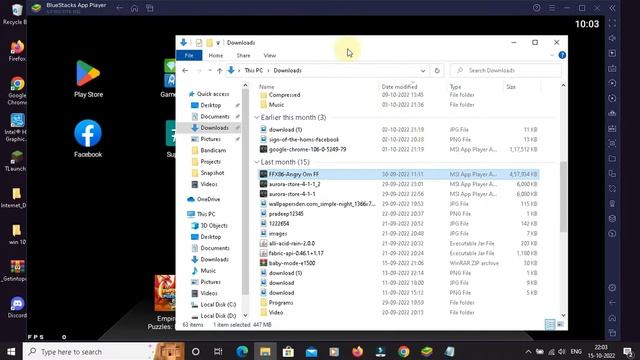
Task: Open BlueStacks hamburger menu
Action: coord(551,8)
